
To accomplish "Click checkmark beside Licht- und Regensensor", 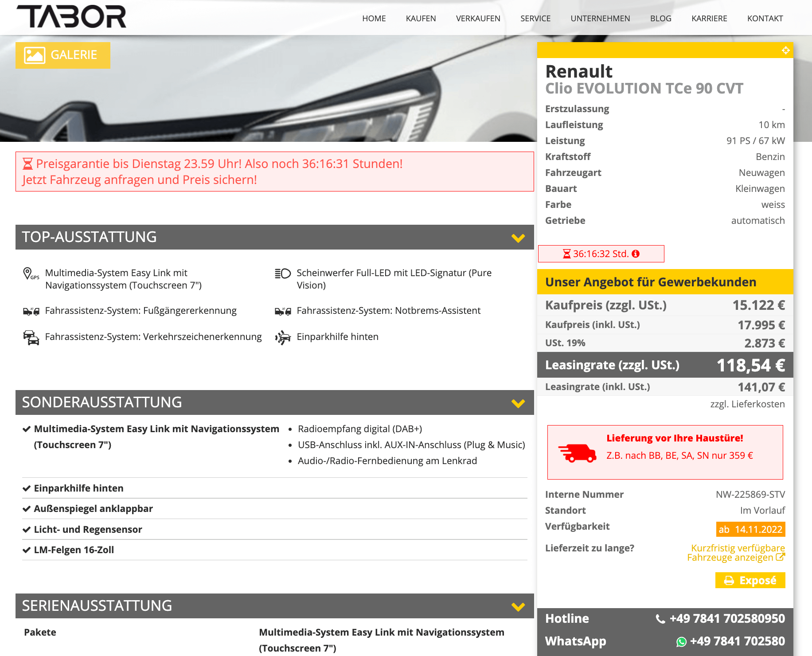I will [x=27, y=530].
